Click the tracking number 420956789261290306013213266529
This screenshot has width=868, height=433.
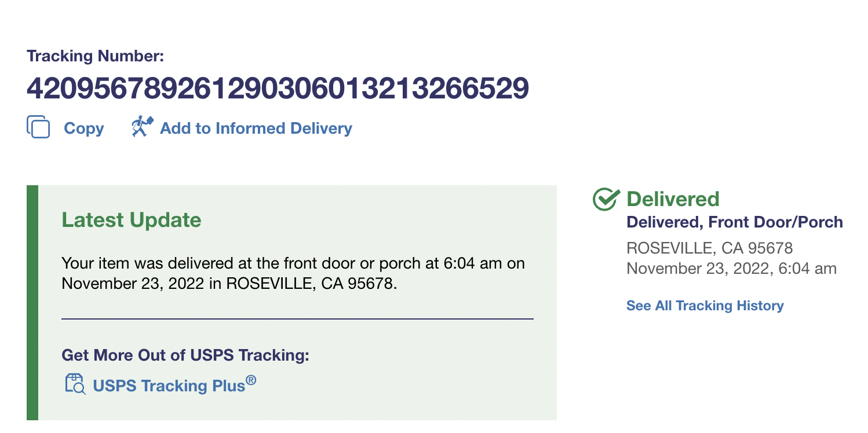click(x=278, y=89)
